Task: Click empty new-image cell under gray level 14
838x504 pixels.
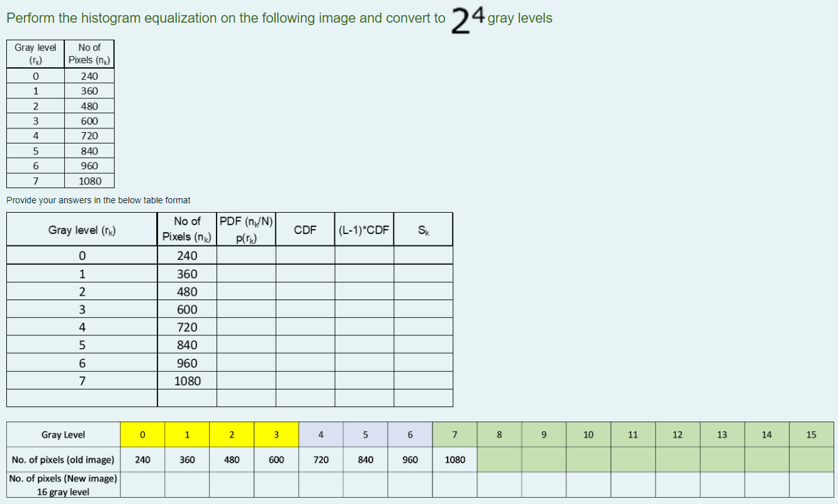Action: [767, 485]
